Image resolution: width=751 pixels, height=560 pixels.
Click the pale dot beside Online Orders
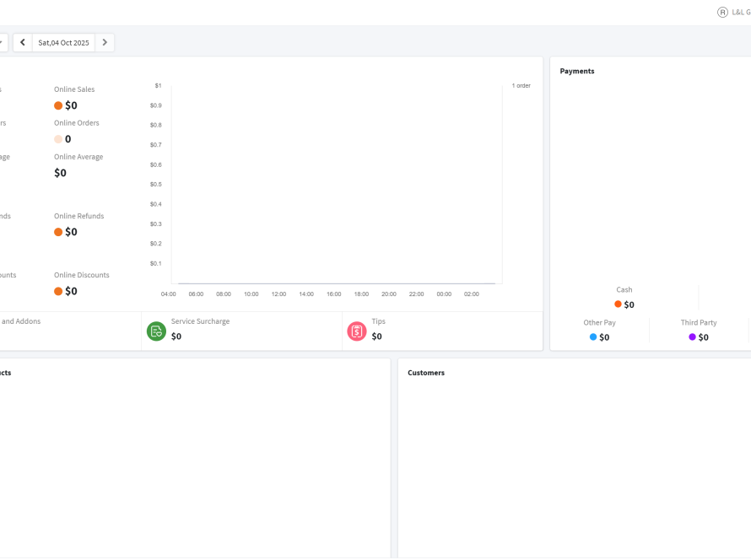[58, 139]
